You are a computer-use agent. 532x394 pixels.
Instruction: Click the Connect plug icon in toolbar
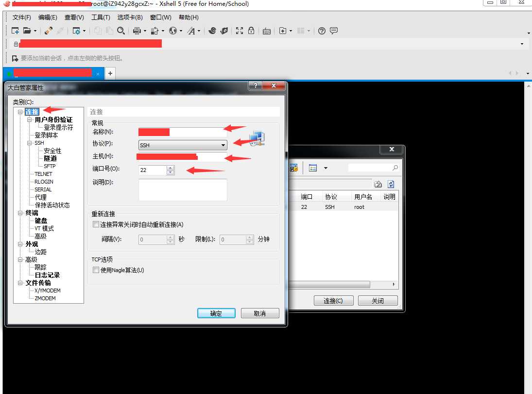click(x=49, y=31)
